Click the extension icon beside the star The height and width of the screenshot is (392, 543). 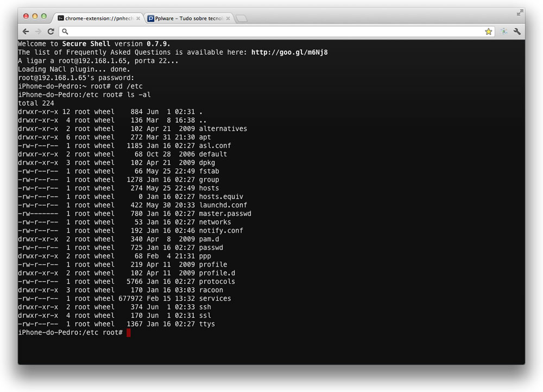503,31
